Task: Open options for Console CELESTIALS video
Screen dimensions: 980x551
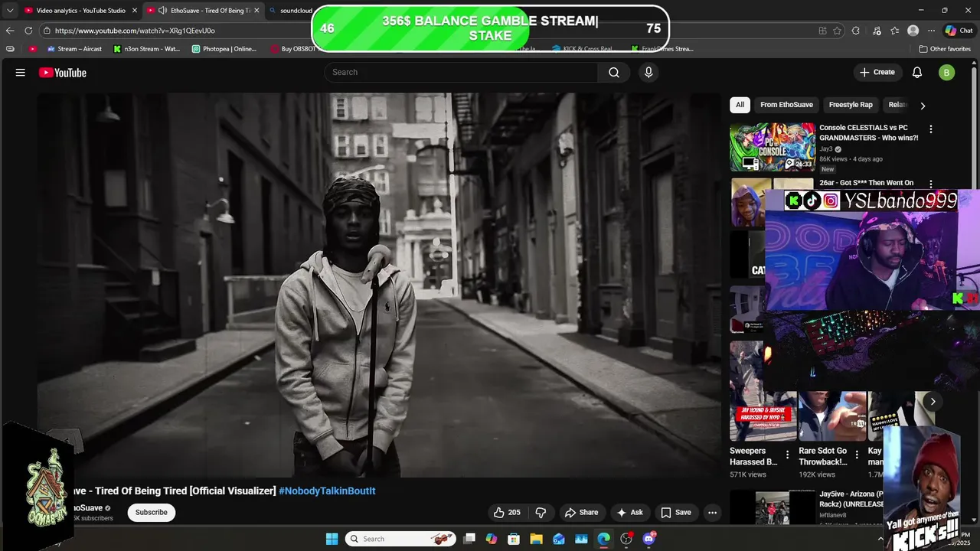Action: pos(931,129)
